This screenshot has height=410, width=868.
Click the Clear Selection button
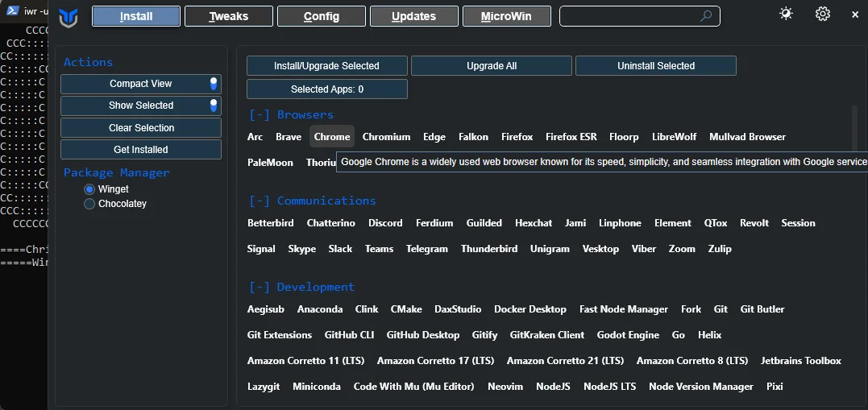coord(141,128)
